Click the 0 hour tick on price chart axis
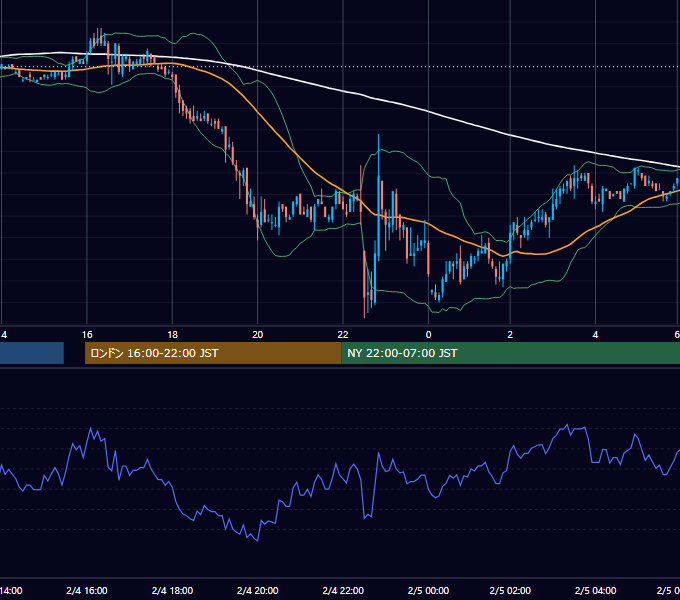This screenshot has height=600, width=680. pyautogui.click(x=428, y=335)
